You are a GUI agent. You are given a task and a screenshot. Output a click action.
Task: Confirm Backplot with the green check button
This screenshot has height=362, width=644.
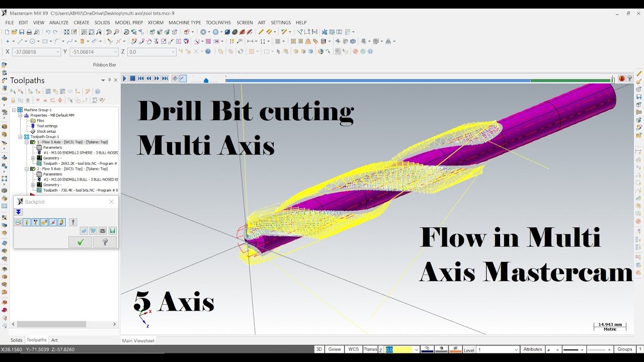[x=80, y=242]
